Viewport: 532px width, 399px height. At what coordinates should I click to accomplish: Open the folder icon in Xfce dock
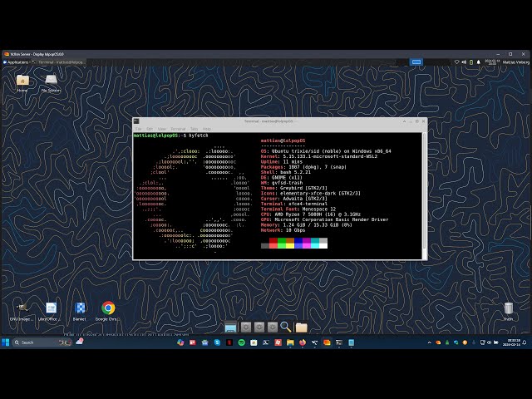pyautogui.click(x=301, y=327)
